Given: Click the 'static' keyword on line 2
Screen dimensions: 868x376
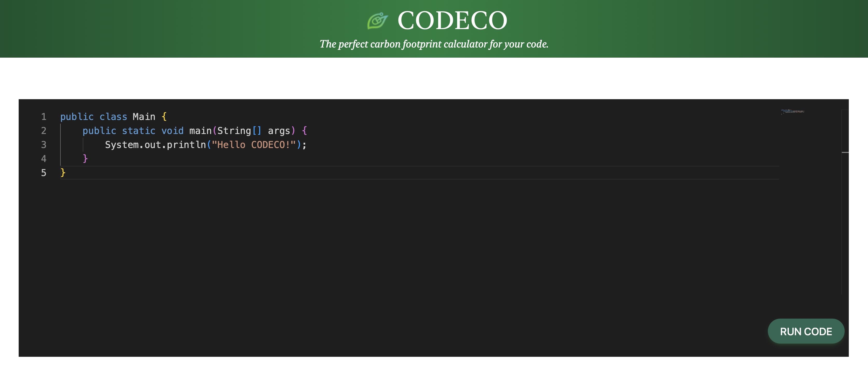Looking at the screenshot, I should point(139,131).
